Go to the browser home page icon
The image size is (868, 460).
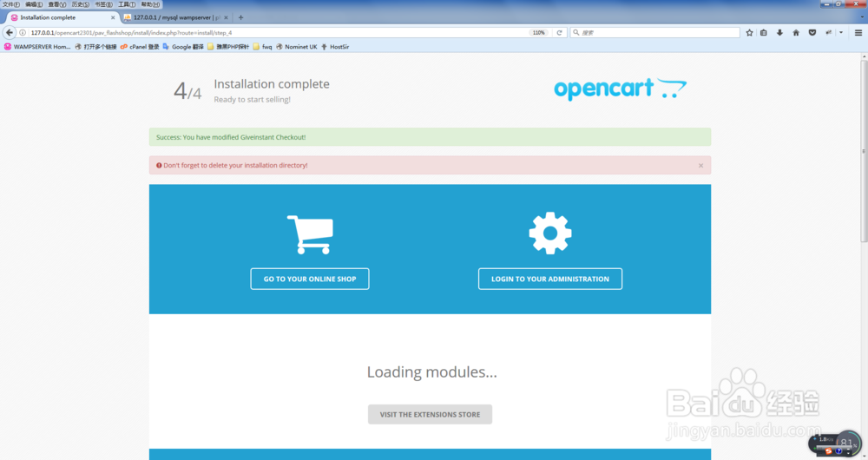pyautogui.click(x=796, y=33)
